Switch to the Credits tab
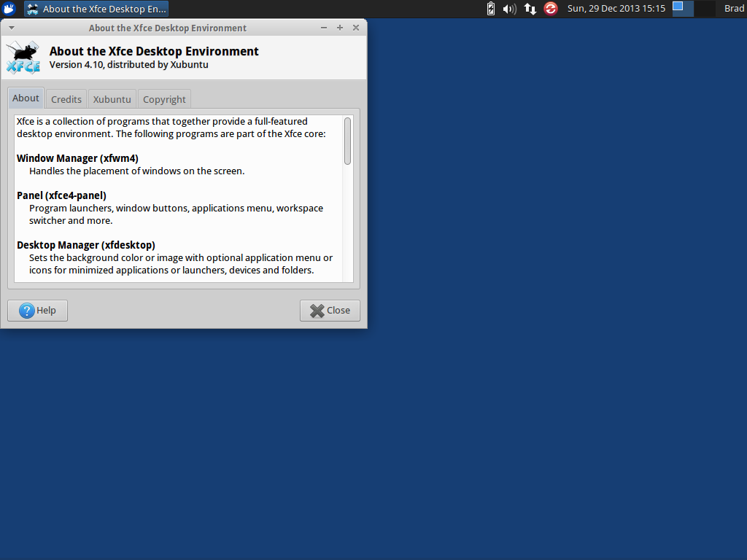This screenshot has width=747, height=560. pyautogui.click(x=66, y=99)
